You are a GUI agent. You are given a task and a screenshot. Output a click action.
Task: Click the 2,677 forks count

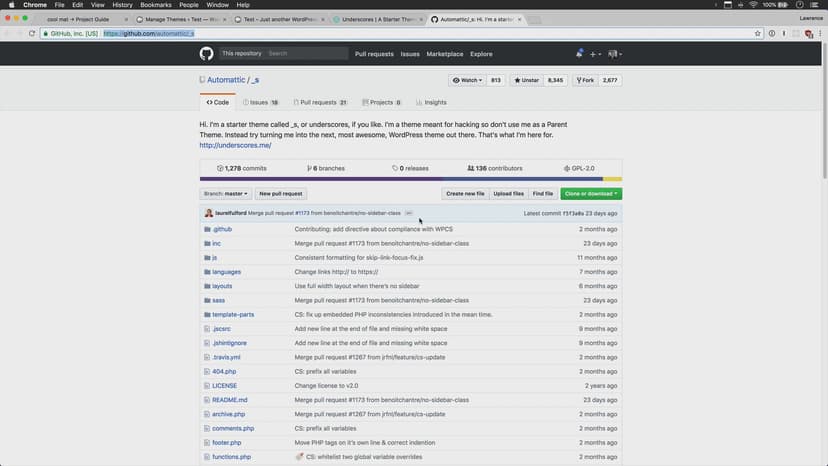point(610,80)
